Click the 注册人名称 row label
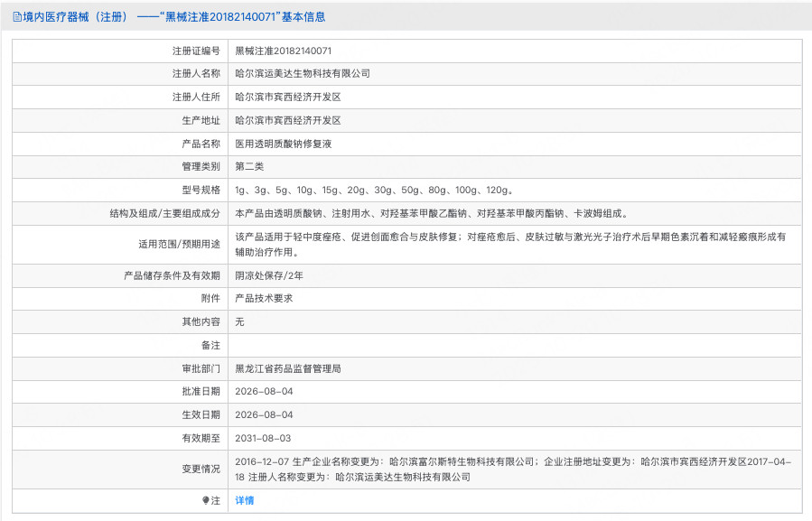Image resolution: width=812 pixels, height=521 pixels. coord(196,73)
